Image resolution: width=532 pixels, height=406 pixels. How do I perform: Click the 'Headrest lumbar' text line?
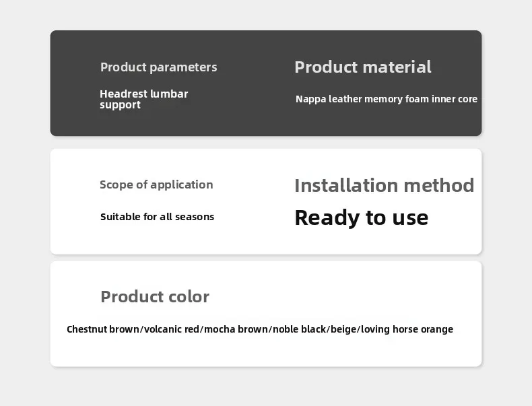tap(143, 94)
